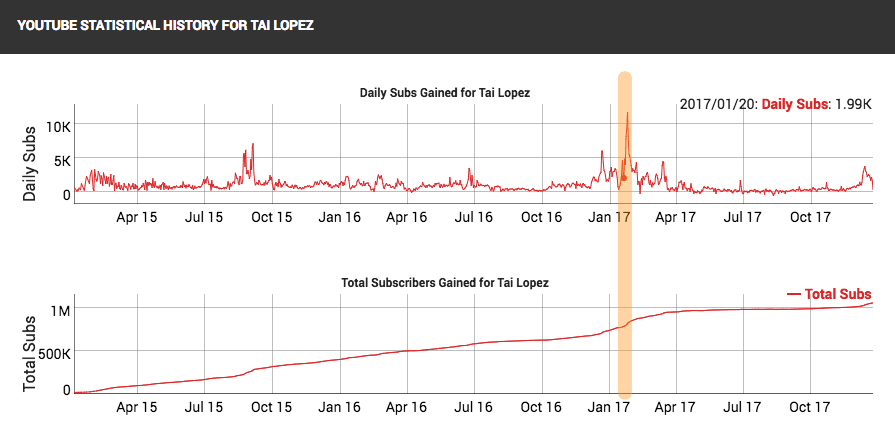895x447 pixels.
Task: Click 'Oct 16' on the daily chart axis
Action: tap(542, 218)
